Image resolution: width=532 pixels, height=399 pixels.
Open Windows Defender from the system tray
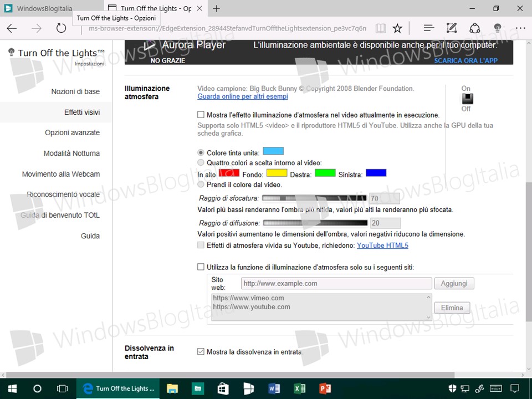452,388
